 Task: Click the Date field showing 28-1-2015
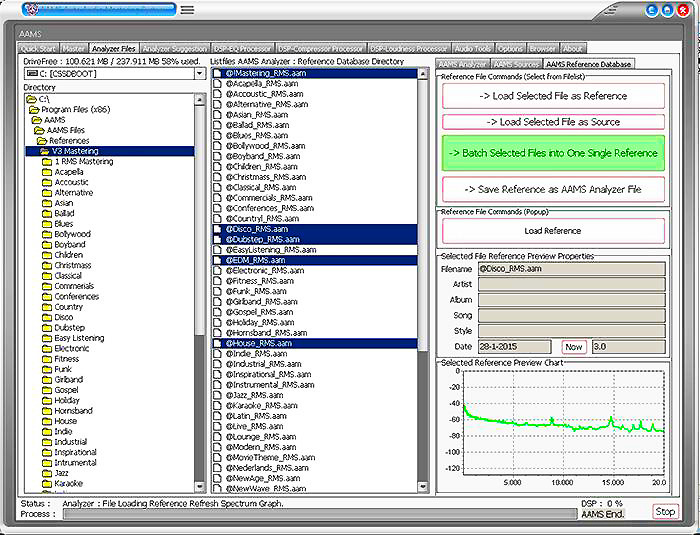coord(515,347)
